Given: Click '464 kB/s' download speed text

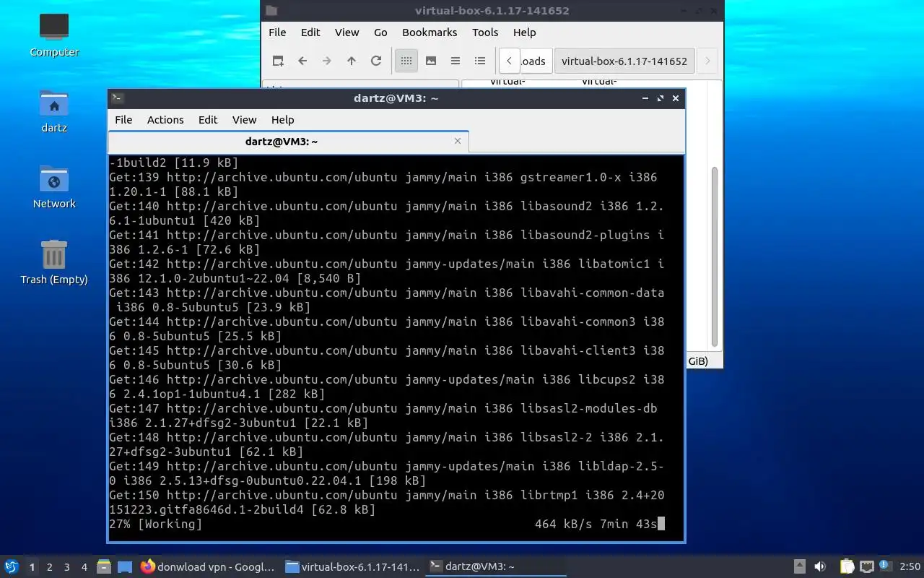Looking at the screenshot, I should [564, 524].
